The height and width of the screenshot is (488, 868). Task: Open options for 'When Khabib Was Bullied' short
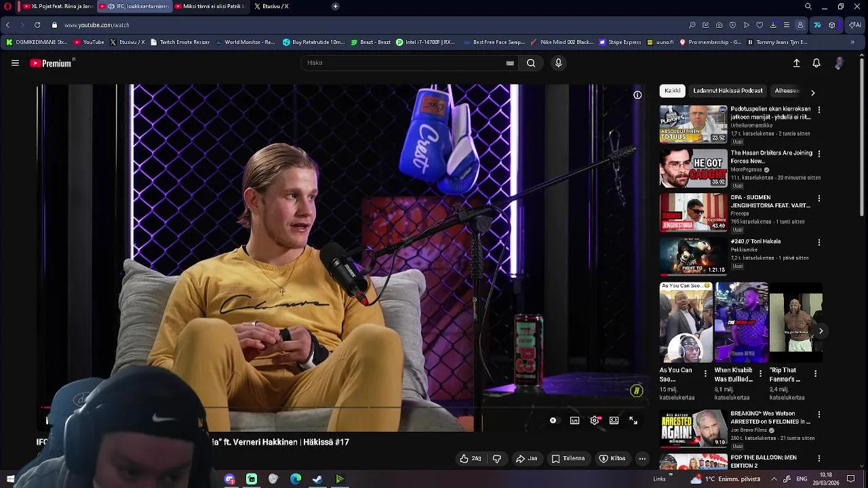pyautogui.click(x=760, y=373)
